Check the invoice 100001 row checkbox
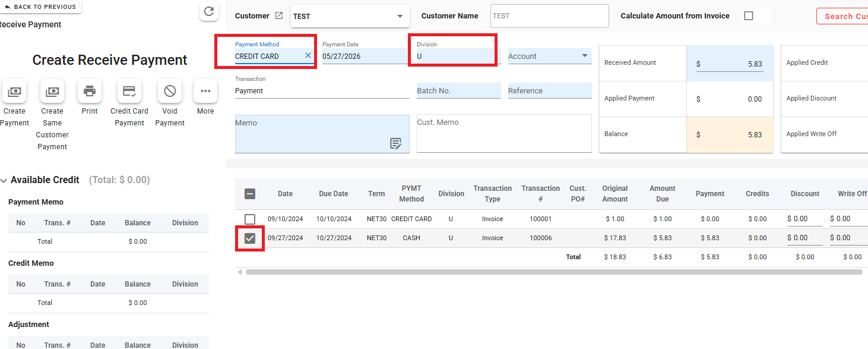868x349 pixels. pos(250,219)
